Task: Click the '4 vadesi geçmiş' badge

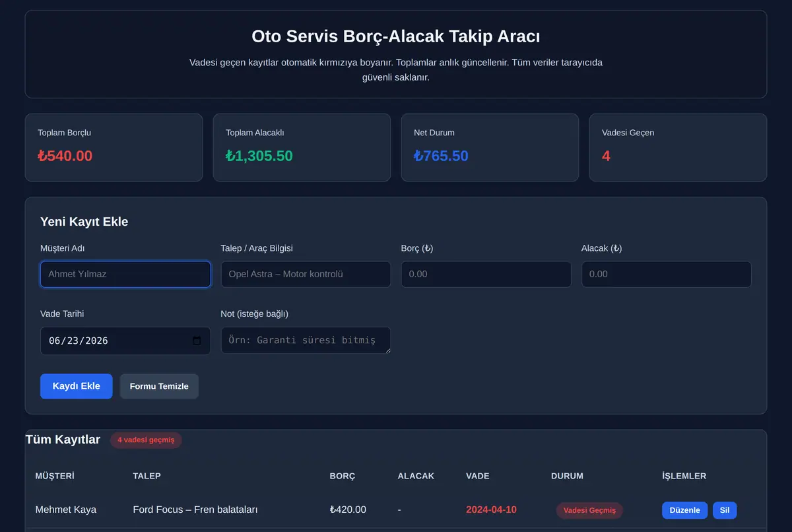Action: [x=146, y=440]
